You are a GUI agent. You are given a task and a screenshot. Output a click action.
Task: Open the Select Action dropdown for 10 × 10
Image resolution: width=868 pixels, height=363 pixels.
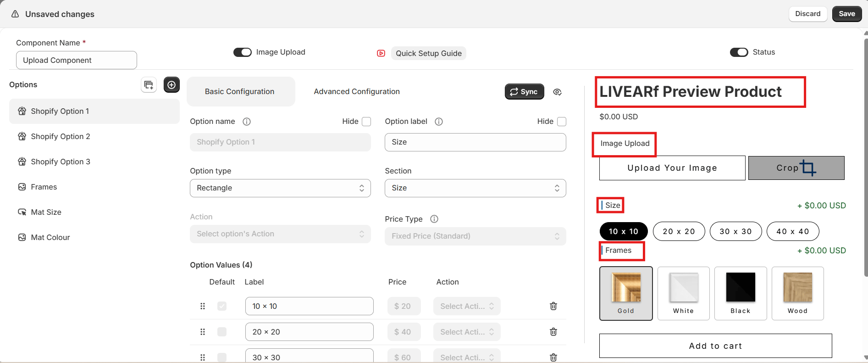(x=467, y=306)
